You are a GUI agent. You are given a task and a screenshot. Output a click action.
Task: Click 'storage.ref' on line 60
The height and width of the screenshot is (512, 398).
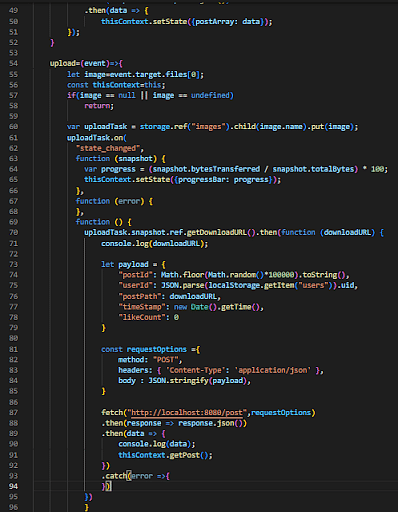click(163, 127)
